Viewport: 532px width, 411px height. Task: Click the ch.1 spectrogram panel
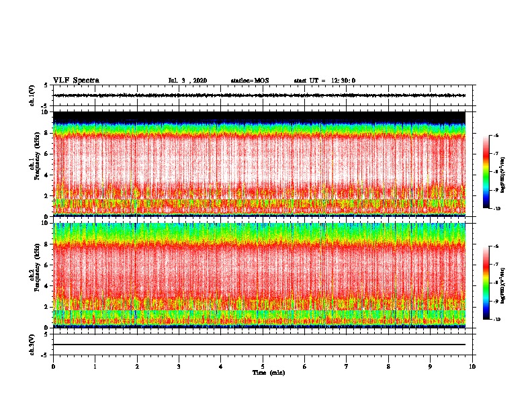259,164
